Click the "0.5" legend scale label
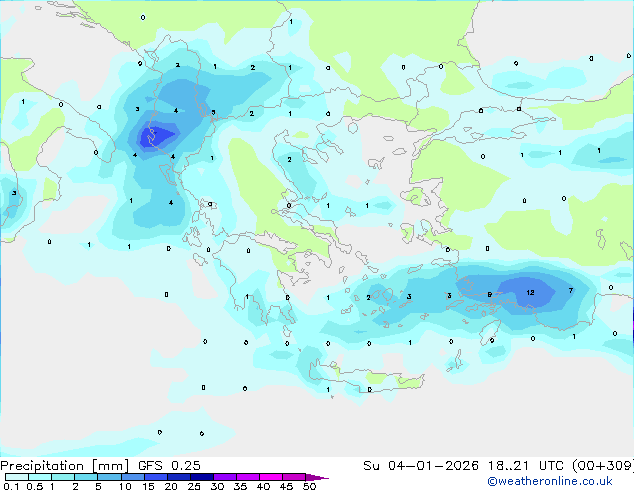This screenshot has width=634, height=490. [34, 486]
